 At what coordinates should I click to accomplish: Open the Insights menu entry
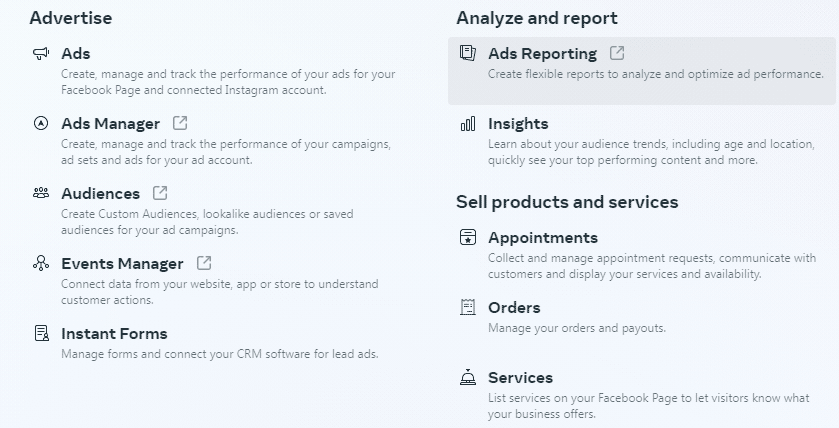[518, 124]
